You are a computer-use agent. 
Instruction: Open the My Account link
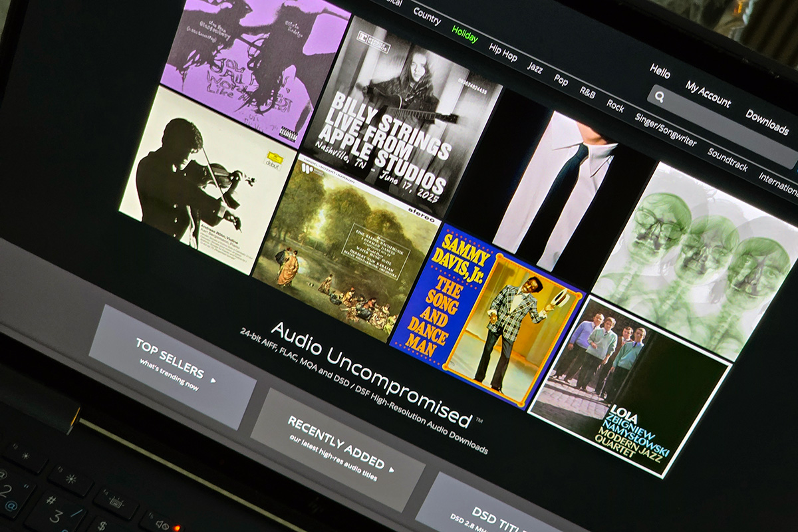[708, 93]
